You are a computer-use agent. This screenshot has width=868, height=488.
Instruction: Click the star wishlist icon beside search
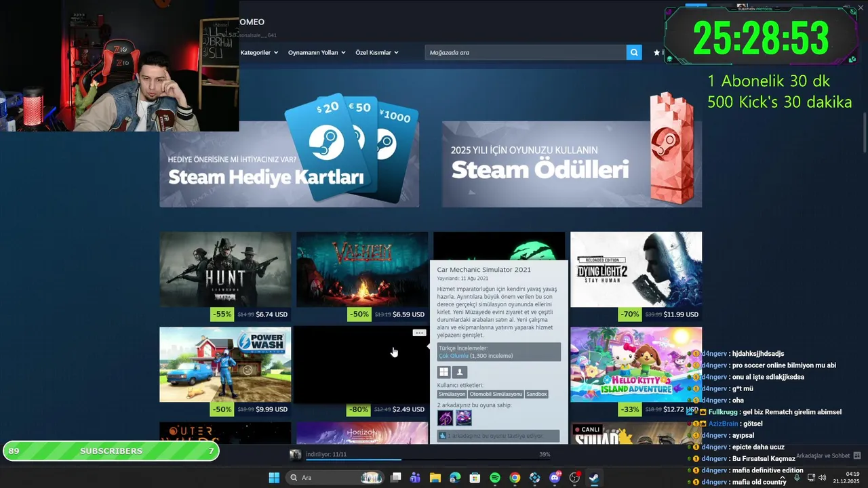coord(656,52)
